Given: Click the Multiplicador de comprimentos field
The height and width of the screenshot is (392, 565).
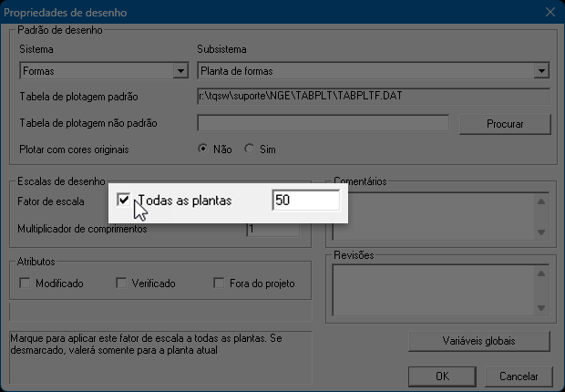Looking at the screenshot, I should tap(272, 229).
